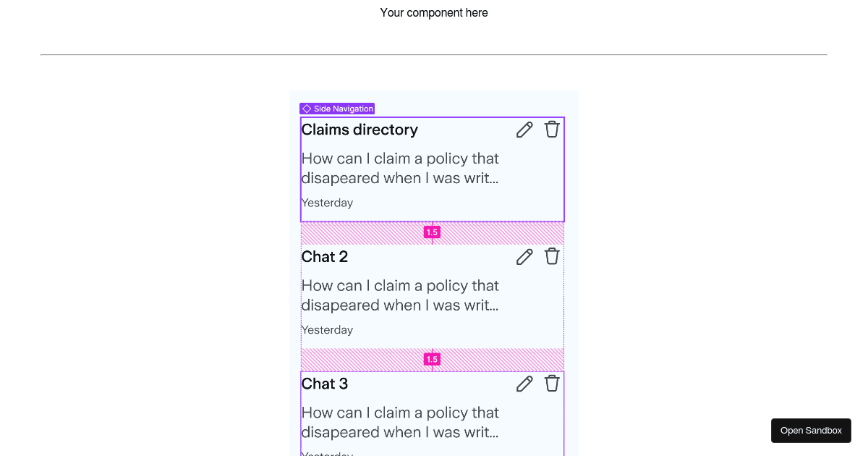Click edit pencil icon for Claims directory
The image size is (868, 456).
524,130
